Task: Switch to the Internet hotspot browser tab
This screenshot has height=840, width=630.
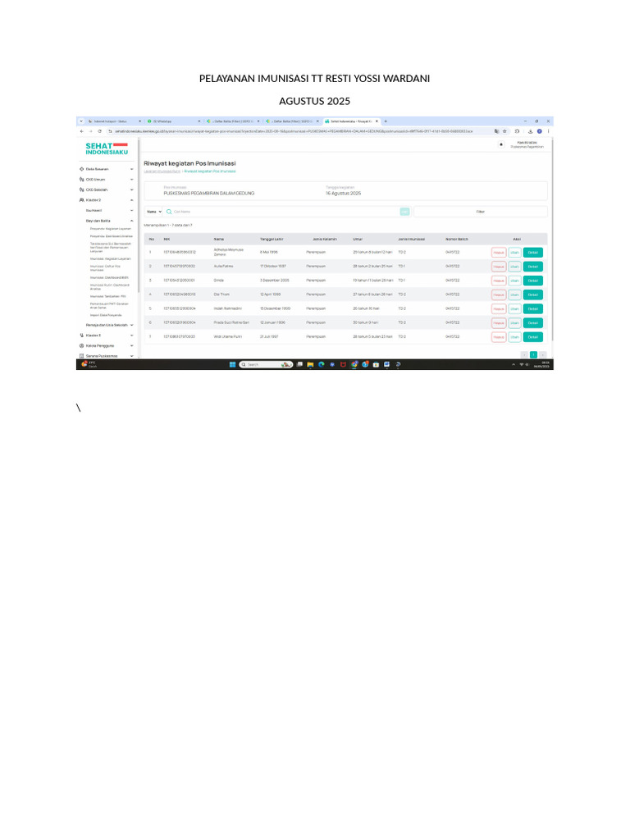Action: 113,121
